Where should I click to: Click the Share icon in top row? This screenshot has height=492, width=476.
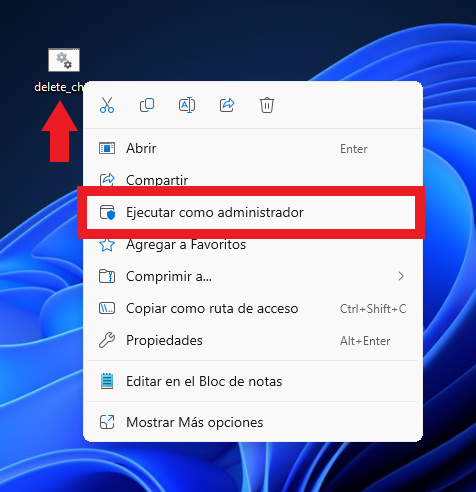tap(227, 105)
